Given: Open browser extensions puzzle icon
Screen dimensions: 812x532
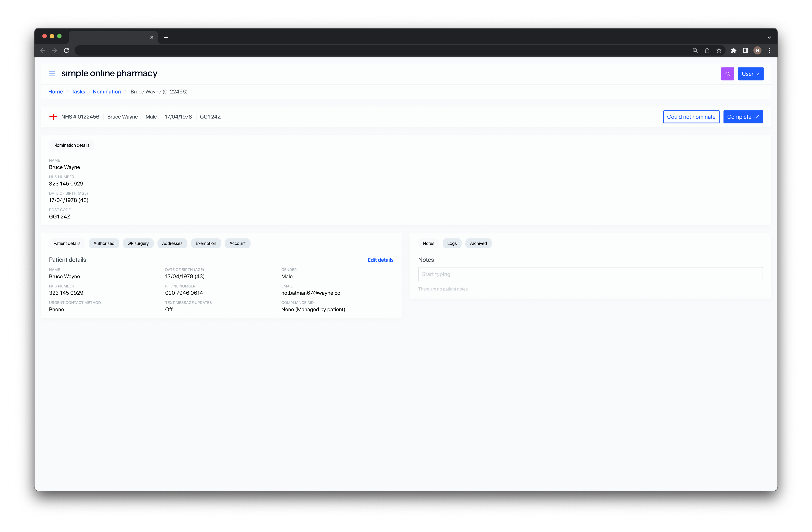Looking at the screenshot, I should tap(733, 51).
